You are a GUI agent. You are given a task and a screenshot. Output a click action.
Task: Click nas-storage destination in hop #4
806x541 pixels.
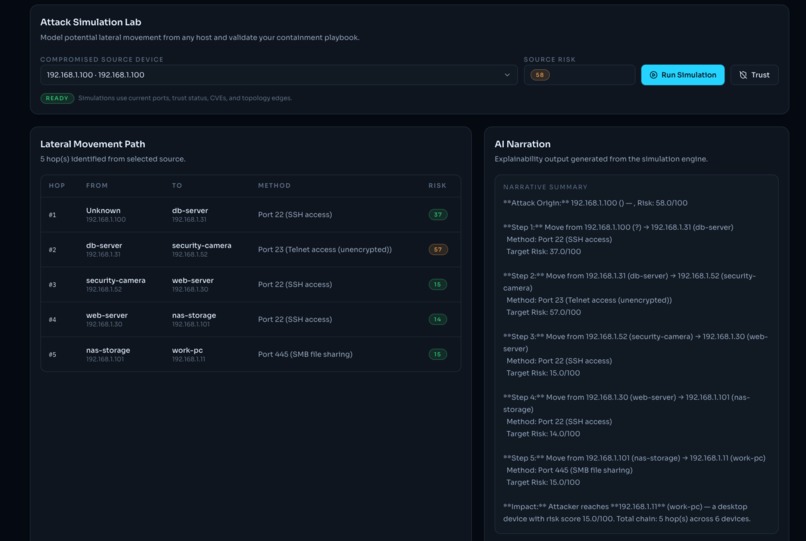click(x=194, y=316)
